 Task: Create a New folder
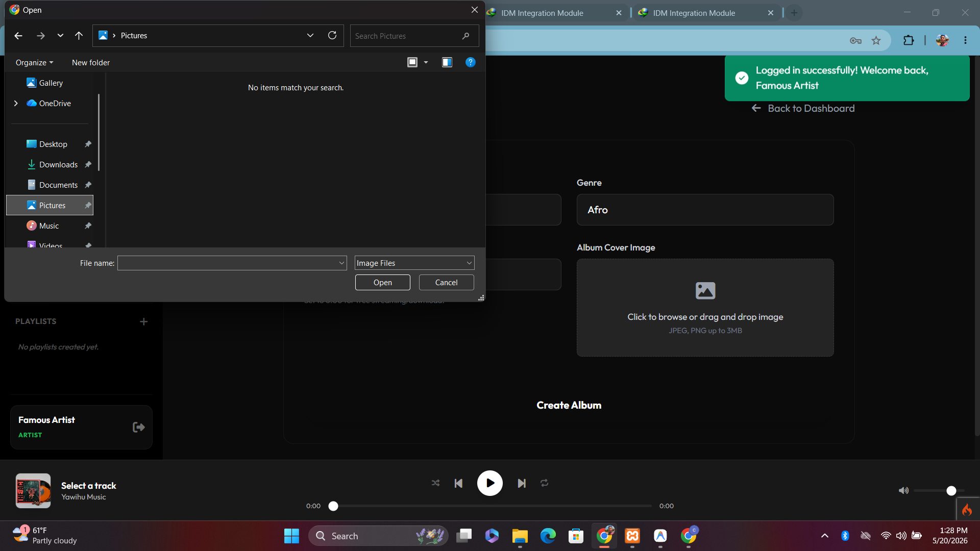click(91, 62)
